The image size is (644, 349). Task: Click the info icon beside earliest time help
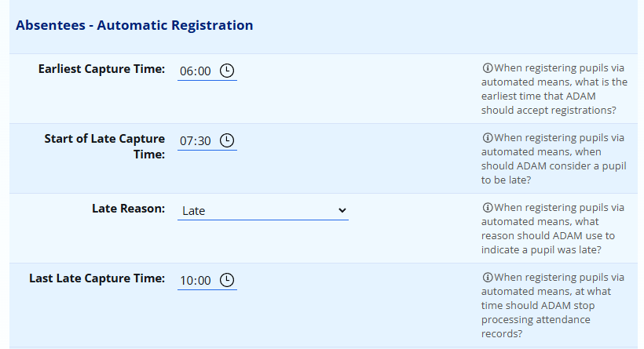point(487,68)
